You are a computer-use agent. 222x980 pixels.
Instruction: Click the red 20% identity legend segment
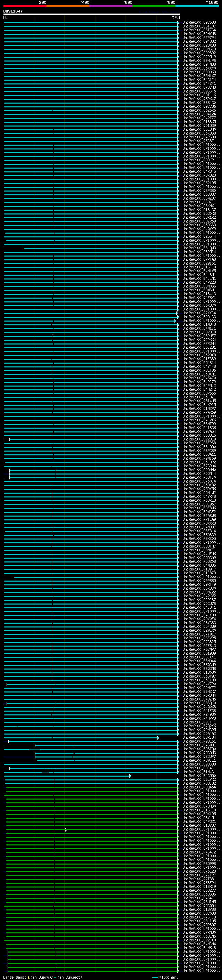pyautogui.click(x=25, y=6)
